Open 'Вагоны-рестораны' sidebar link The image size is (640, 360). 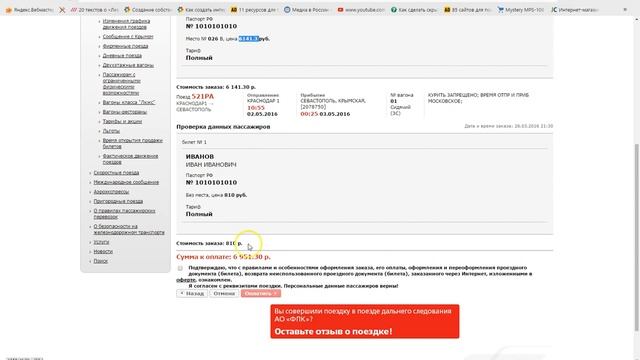coord(124,112)
